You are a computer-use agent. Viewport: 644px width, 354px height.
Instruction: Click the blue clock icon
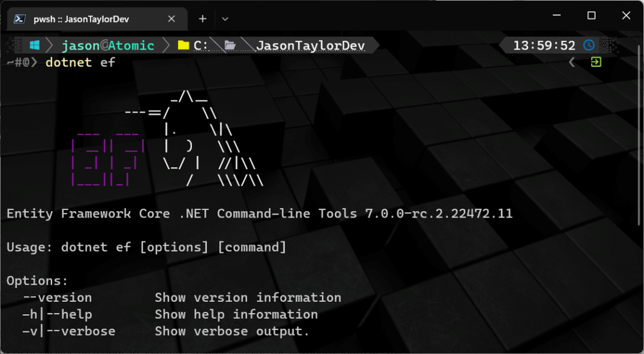pyautogui.click(x=589, y=46)
